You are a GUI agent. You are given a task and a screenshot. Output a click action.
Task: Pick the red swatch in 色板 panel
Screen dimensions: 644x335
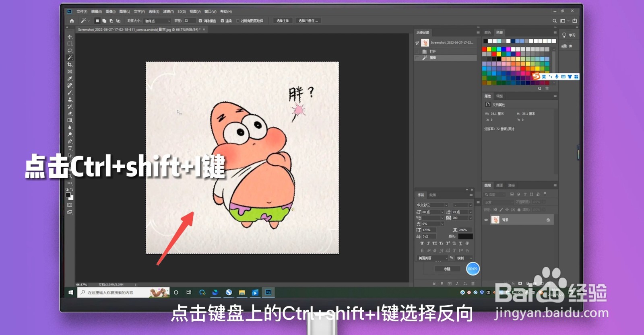(485, 49)
